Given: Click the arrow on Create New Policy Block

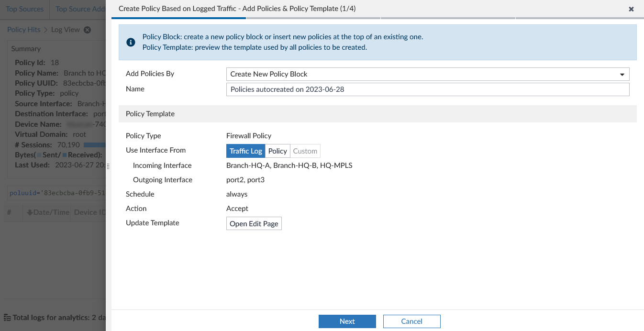Looking at the screenshot, I should tap(622, 75).
